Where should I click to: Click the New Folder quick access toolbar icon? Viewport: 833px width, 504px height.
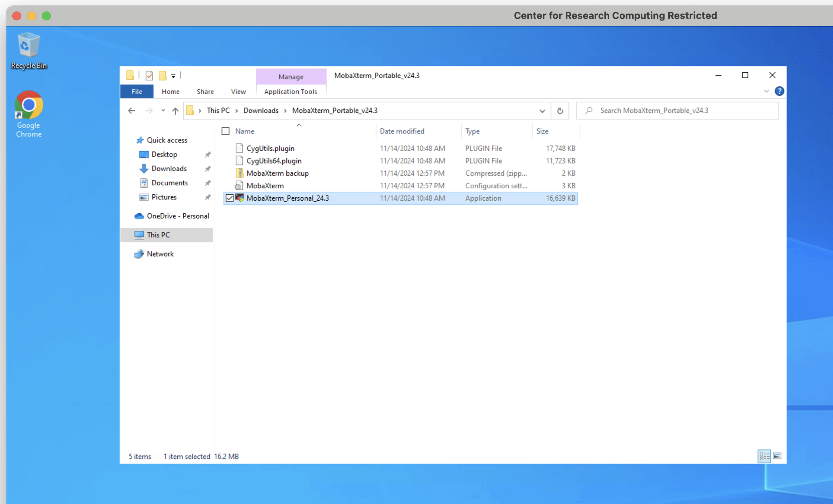click(x=163, y=76)
